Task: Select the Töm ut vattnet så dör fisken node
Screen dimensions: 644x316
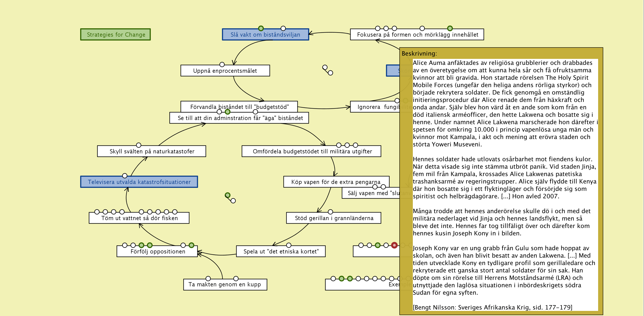Action: coord(139,218)
